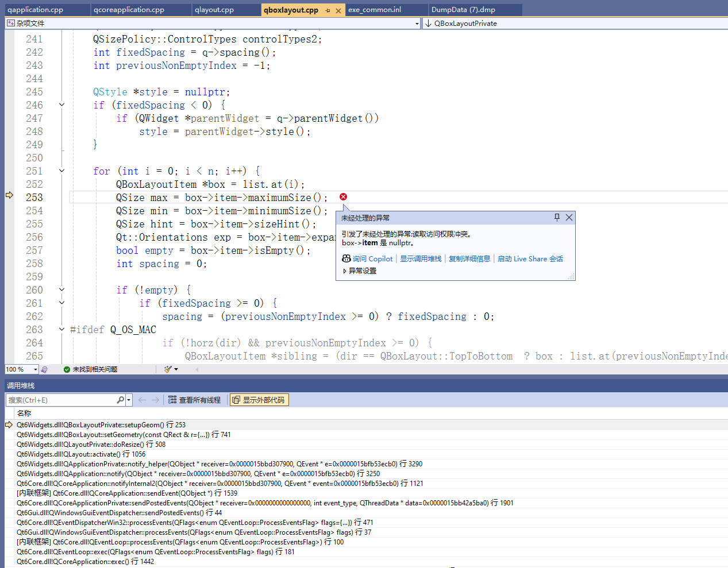Open the 100 % zoom level dropdown
Image resolution: width=728 pixels, height=568 pixels.
tap(35, 369)
